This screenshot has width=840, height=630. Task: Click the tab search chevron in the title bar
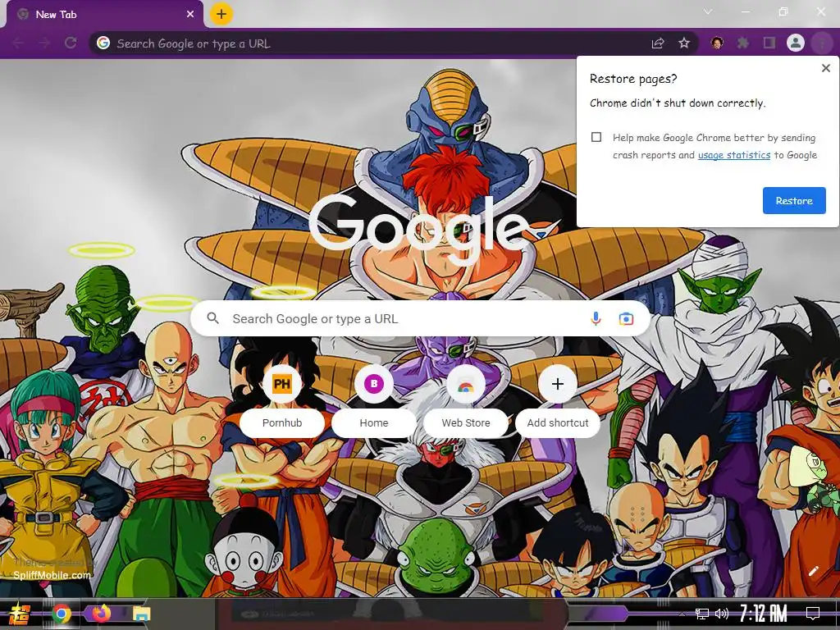(x=708, y=11)
